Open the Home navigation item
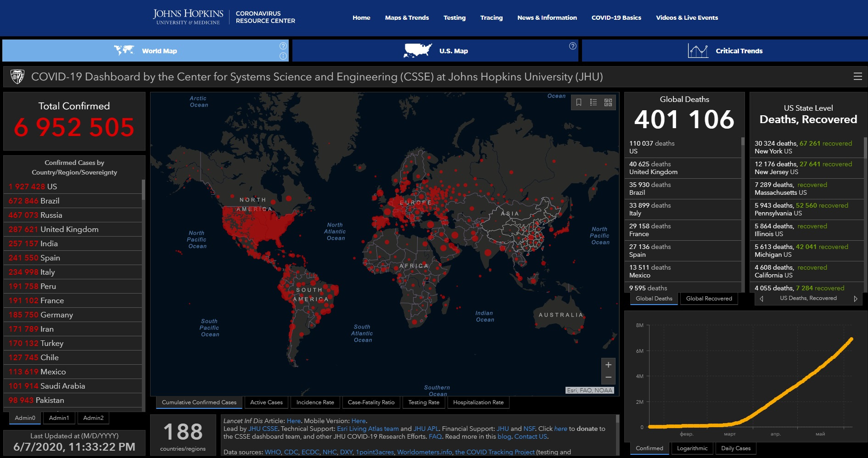 click(x=361, y=17)
